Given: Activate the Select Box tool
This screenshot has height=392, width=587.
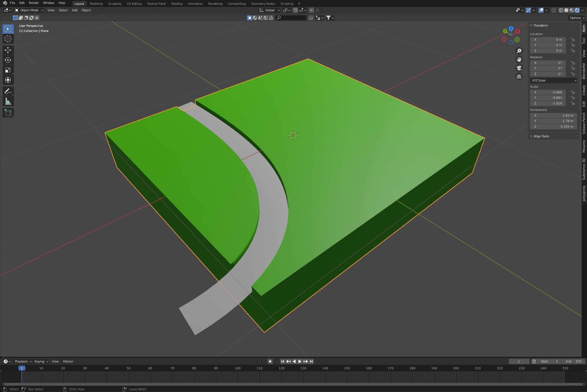Looking at the screenshot, I should coord(8,29).
